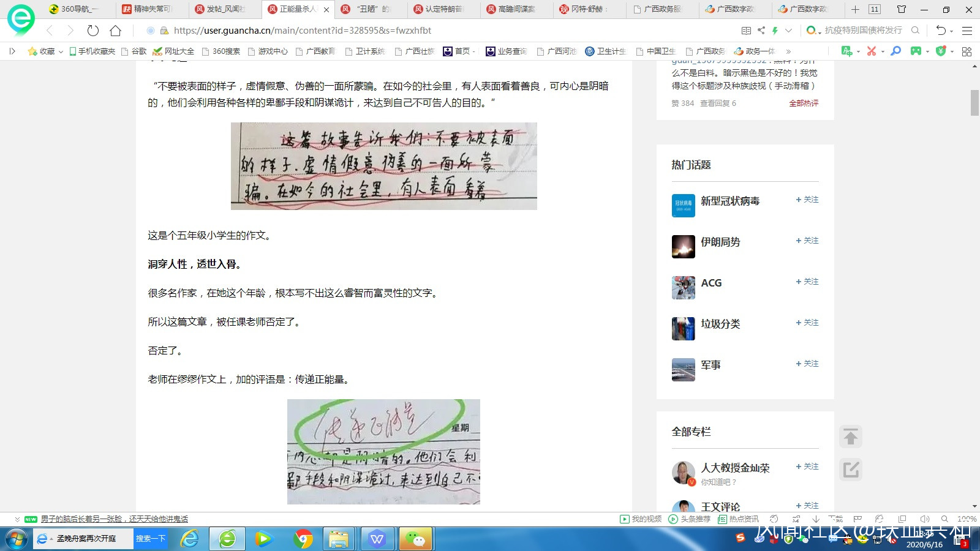Image resolution: width=980 pixels, height=551 pixels.
Task: Open the reading mode icon in address bar
Action: click(x=746, y=31)
